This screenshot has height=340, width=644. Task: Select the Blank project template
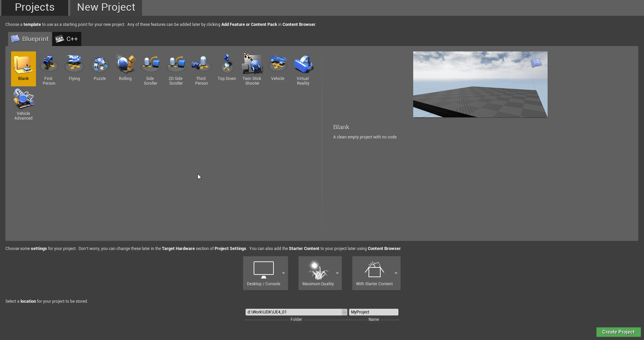(23, 69)
